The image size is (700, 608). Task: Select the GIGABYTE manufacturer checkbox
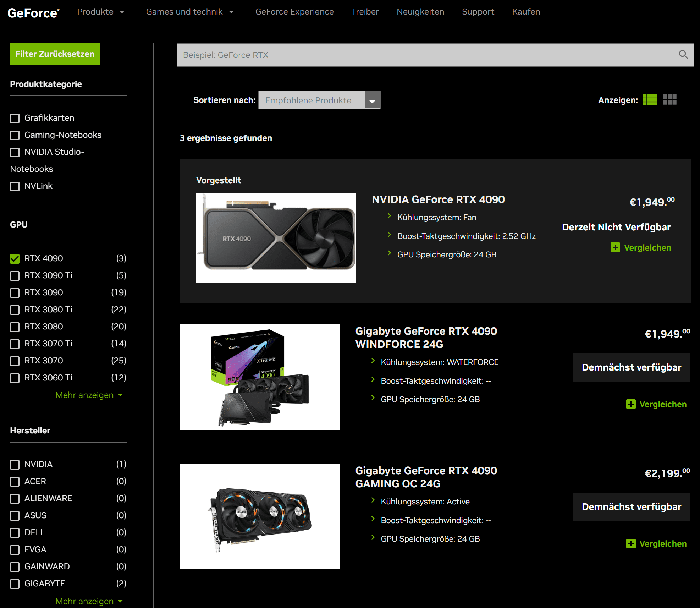pos(15,584)
